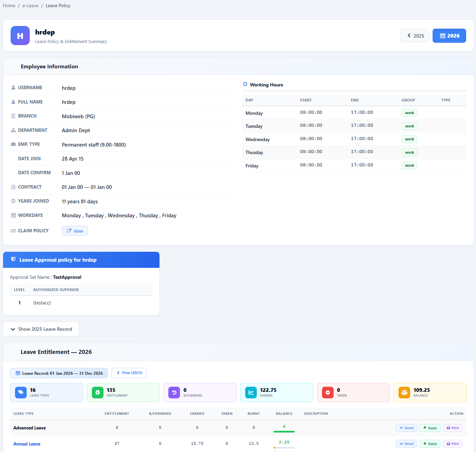The width and height of the screenshot is (476, 452).
Task: Open the Claim Policy View button
Action: [x=75, y=231]
